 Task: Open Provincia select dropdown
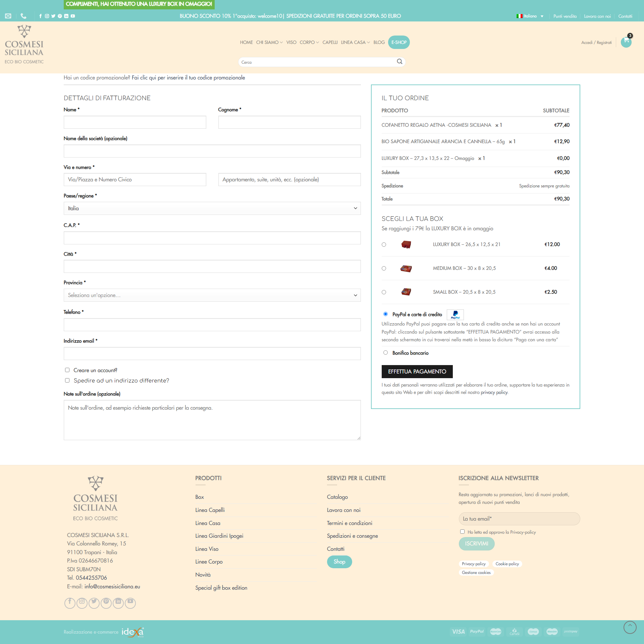click(x=212, y=295)
